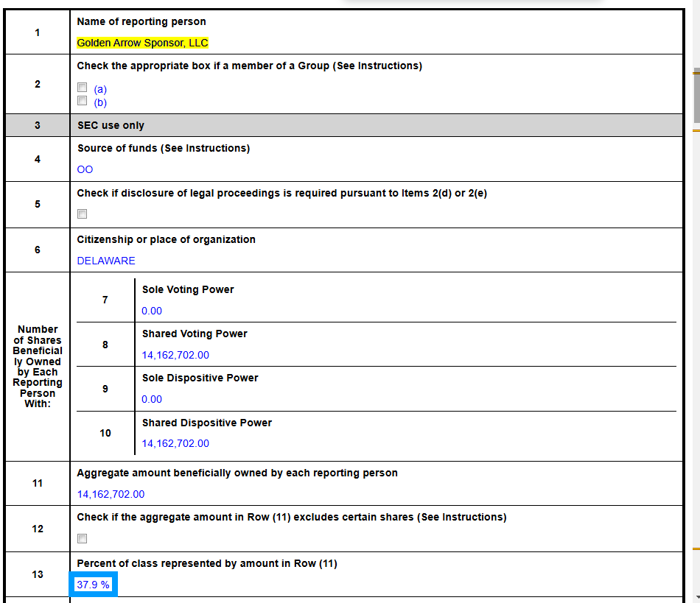Select the highlighted name Golden Arrow Sponsor, LLC
Viewport: 700px width, 603px height.
[142, 43]
